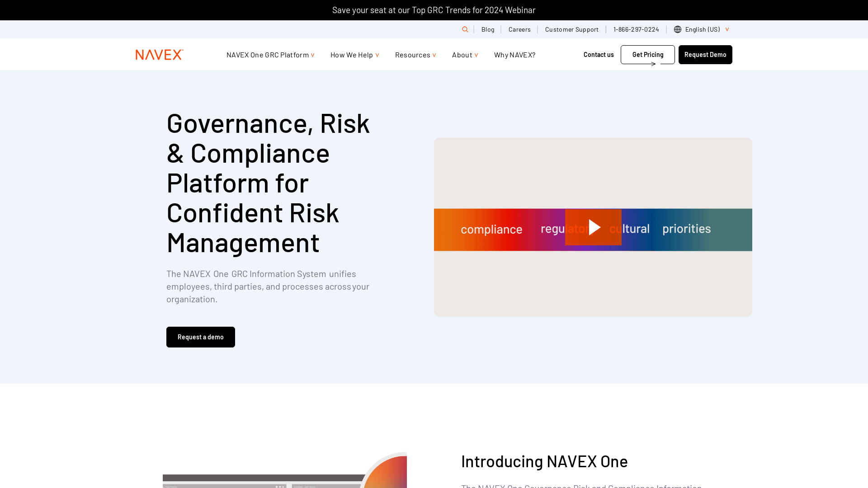Open Customer Support link

tap(571, 29)
